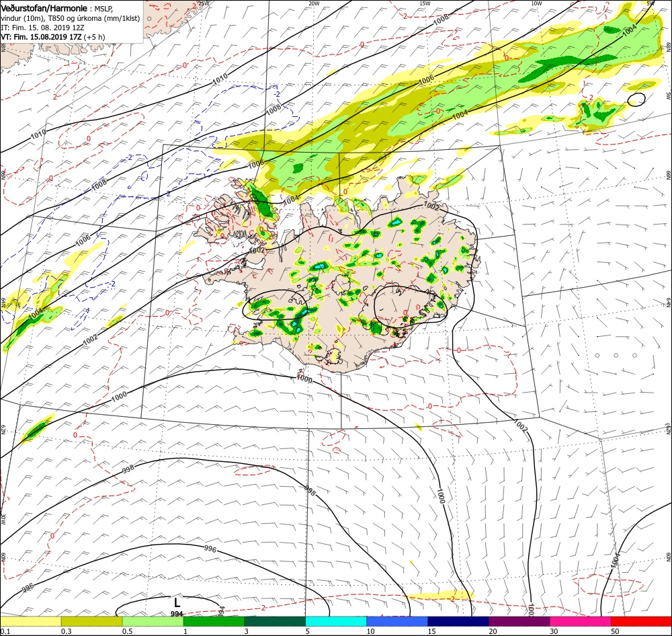Pick the blue 10–15 legend swatch

397,621
